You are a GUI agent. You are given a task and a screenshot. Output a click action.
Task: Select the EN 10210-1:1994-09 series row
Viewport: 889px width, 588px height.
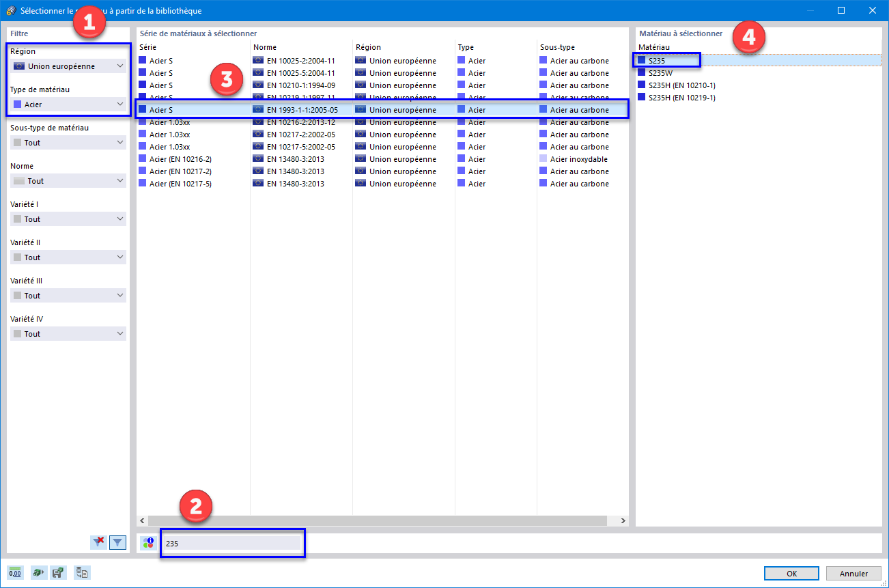click(x=382, y=85)
